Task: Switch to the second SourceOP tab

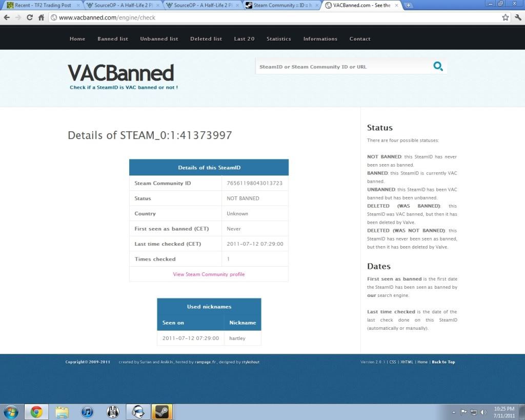Action: 202,5
